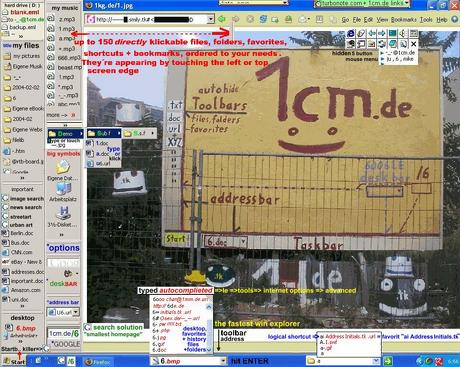Expand the Demo folder submenu arrow
460x367 pixels.
81,133
